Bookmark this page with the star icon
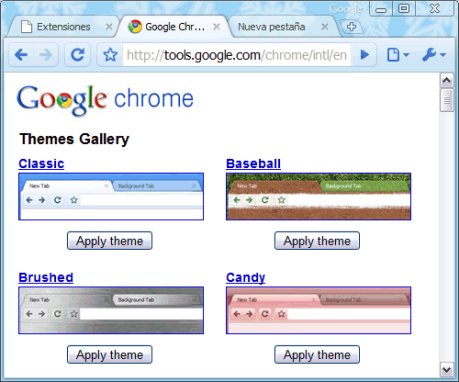 pyautogui.click(x=110, y=55)
